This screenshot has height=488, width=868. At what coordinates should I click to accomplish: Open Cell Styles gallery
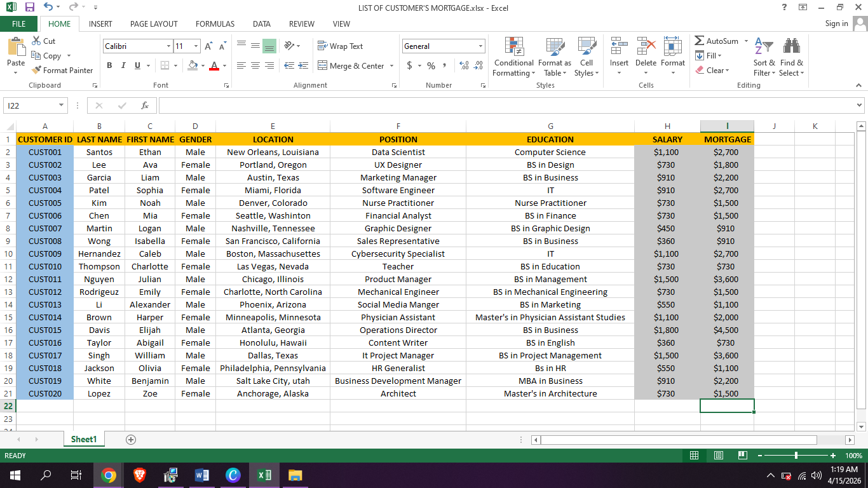[x=587, y=57]
